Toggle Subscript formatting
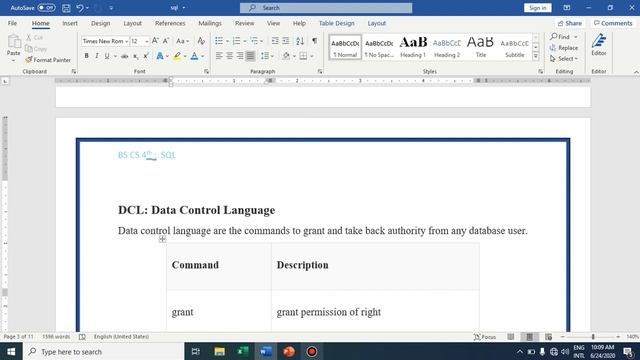 (x=136, y=56)
